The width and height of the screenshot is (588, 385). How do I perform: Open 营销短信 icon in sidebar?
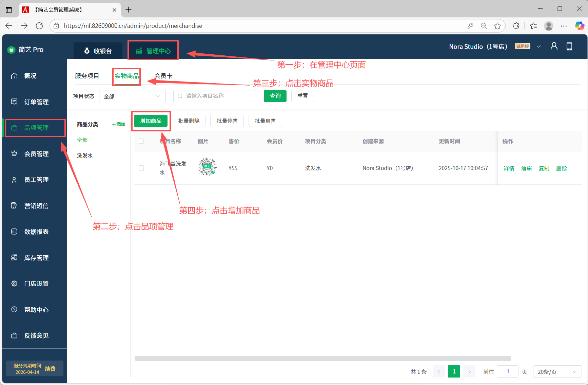(14, 205)
